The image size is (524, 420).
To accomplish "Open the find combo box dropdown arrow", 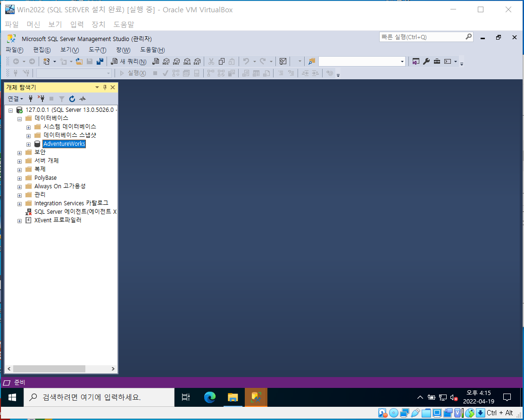I will point(402,61).
